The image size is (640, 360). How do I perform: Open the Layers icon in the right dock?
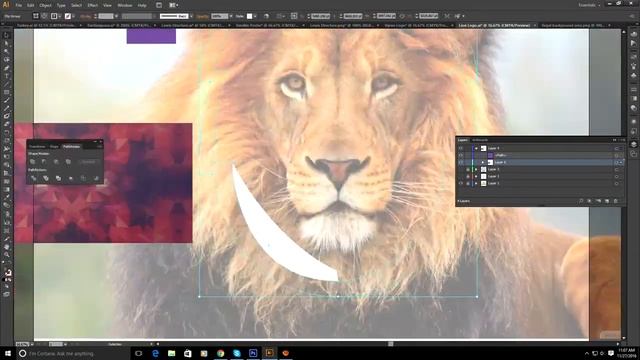pos(633,144)
